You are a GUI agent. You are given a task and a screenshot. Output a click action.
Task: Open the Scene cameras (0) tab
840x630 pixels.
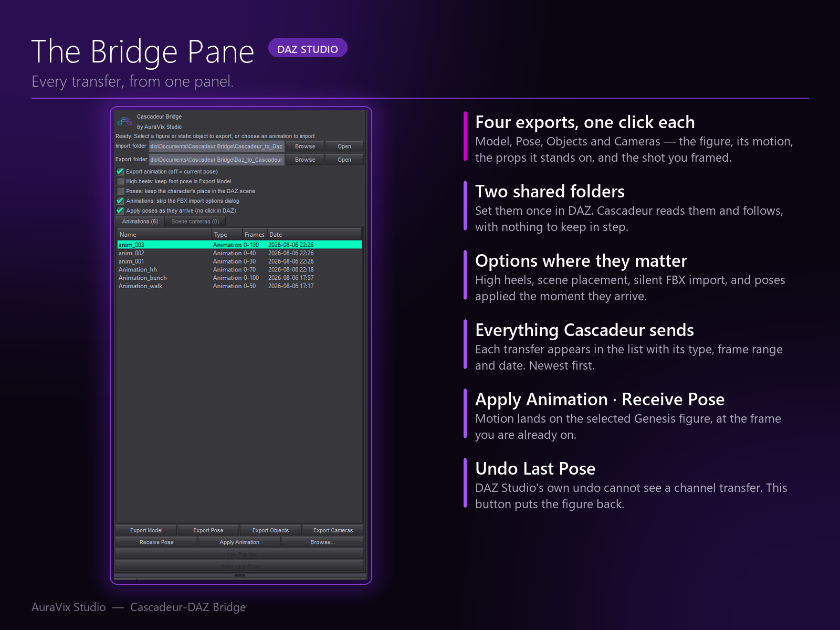(x=195, y=222)
